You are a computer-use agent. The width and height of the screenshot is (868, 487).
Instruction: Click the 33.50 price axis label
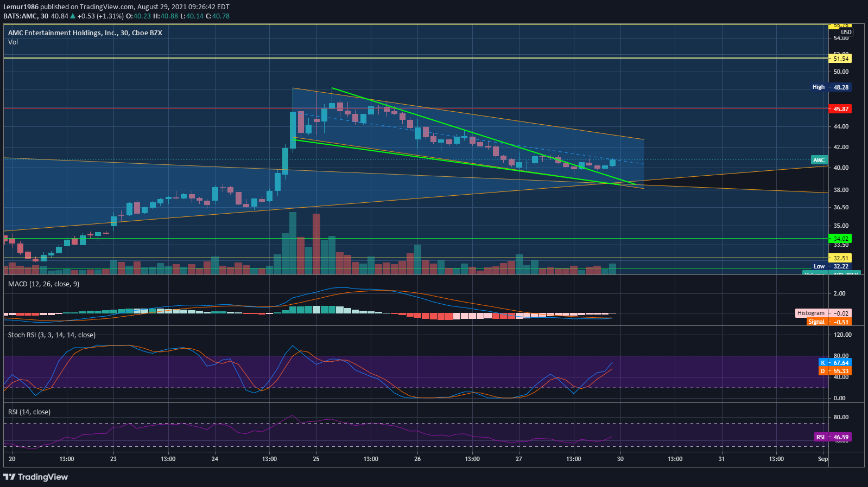tap(841, 245)
